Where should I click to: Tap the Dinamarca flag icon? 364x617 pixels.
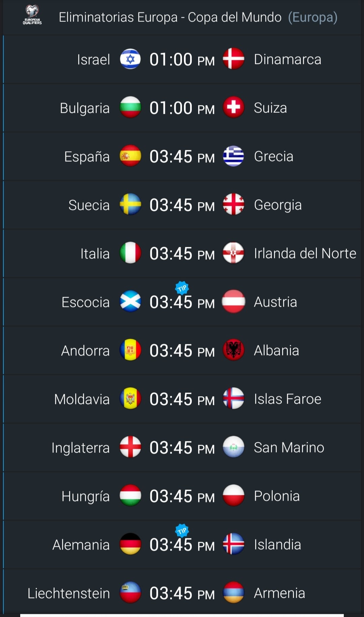[x=234, y=59]
